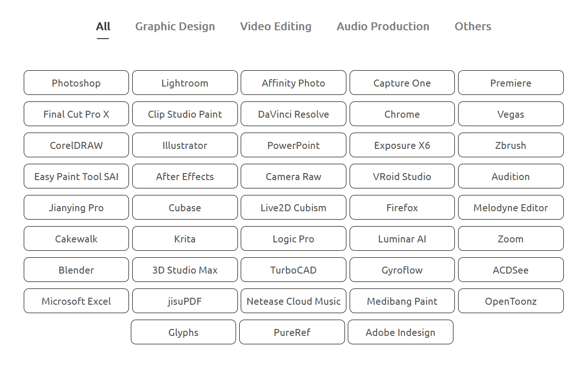The height and width of the screenshot is (375, 588).
Task: Click Luminar AI
Action: point(402,239)
